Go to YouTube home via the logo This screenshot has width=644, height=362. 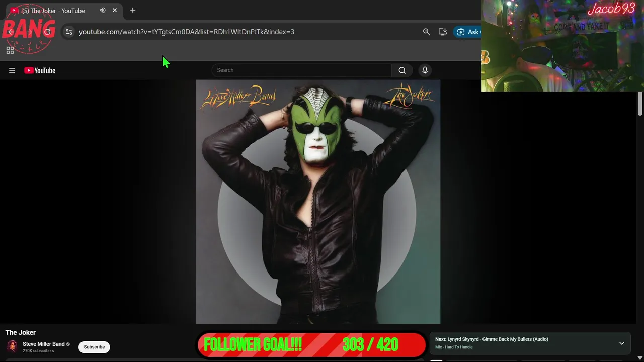[x=40, y=70]
